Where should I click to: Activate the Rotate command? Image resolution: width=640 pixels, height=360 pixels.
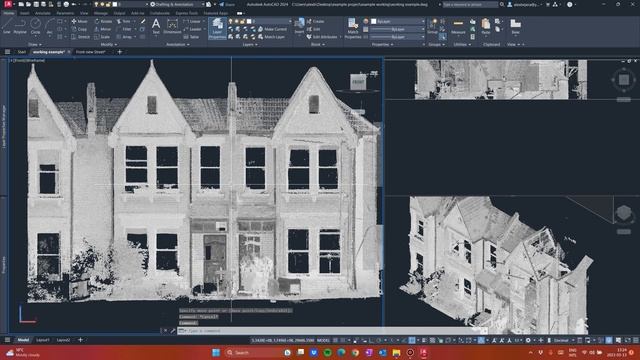pyautogui.click(x=103, y=21)
